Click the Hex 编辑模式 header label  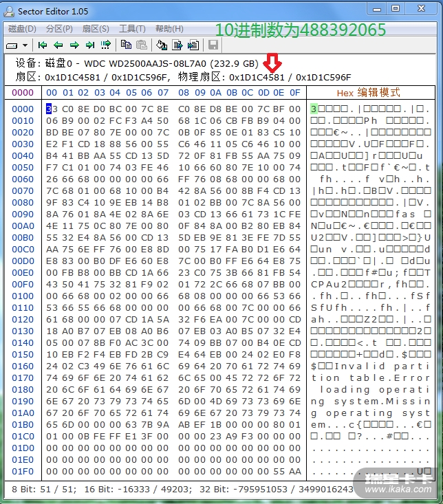[369, 93]
